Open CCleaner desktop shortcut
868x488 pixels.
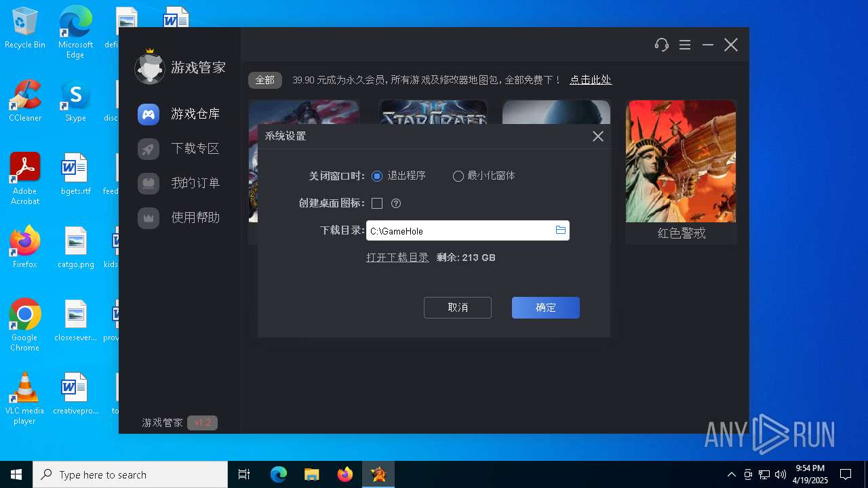point(25,102)
